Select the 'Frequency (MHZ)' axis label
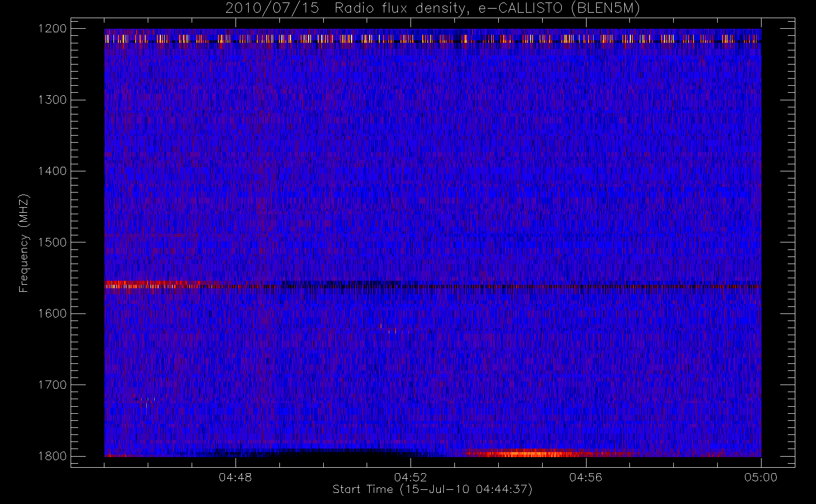 click(24, 243)
